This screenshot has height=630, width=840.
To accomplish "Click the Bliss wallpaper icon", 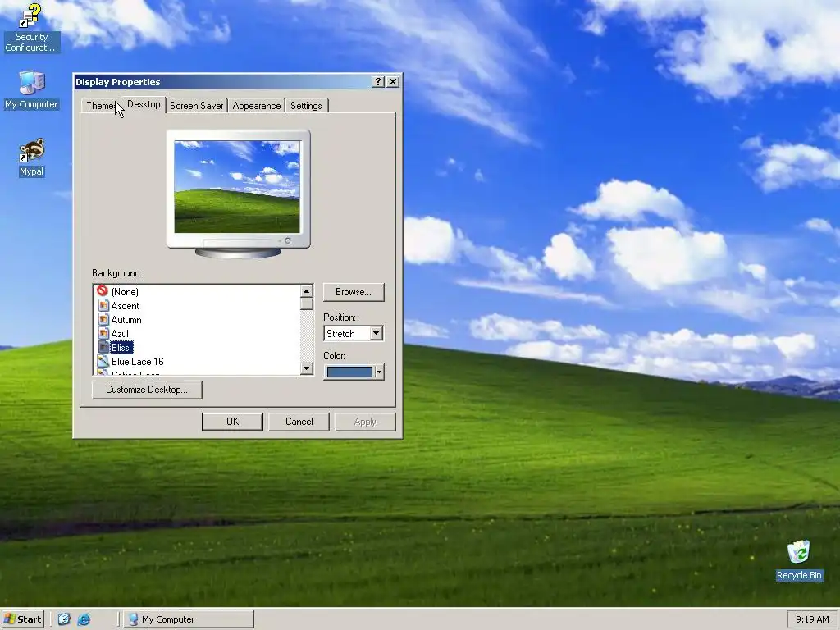I will 104,348.
